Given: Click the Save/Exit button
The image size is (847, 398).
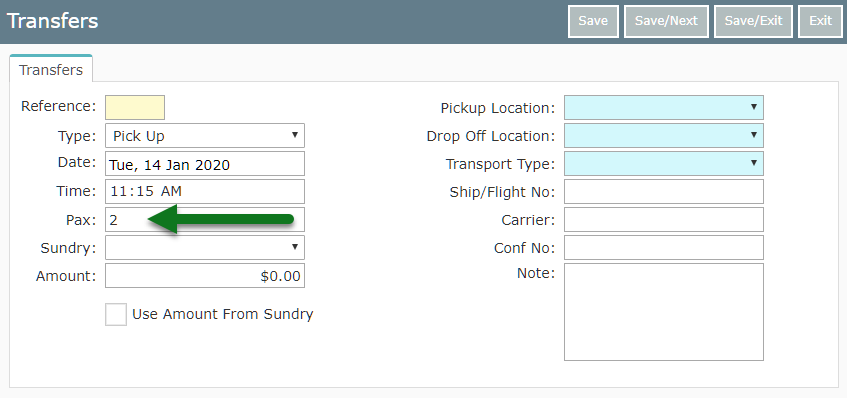Looking at the screenshot, I should (x=753, y=22).
